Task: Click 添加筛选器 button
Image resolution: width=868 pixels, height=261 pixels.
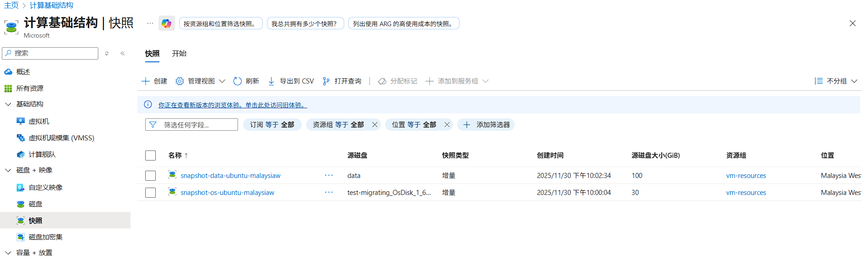Action: coord(486,125)
